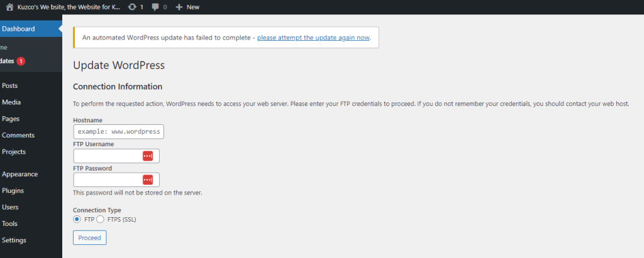Focus the FTP Username input field

pyautogui.click(x=116, y=156)
